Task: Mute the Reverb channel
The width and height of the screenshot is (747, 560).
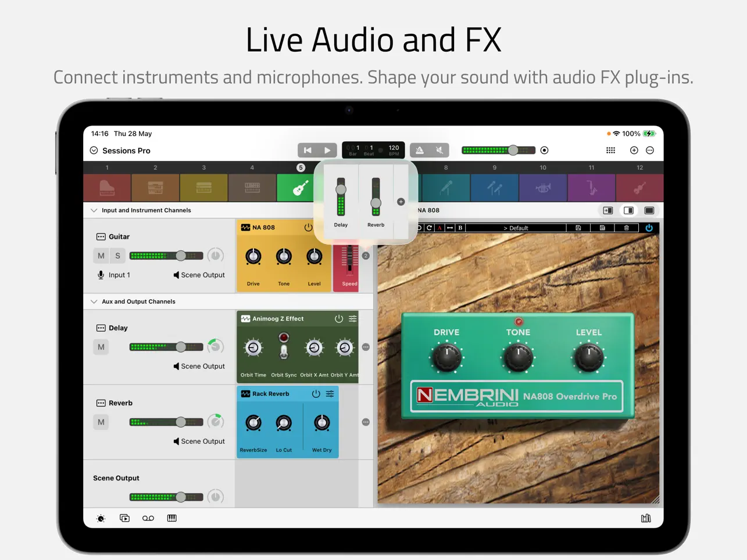Action: 101,422
